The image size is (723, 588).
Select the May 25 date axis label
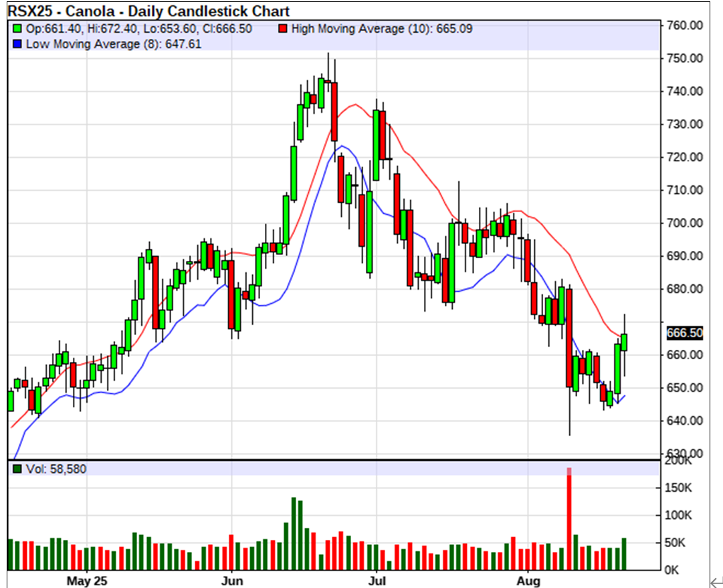pyautogui.click(x=88, y=579)
